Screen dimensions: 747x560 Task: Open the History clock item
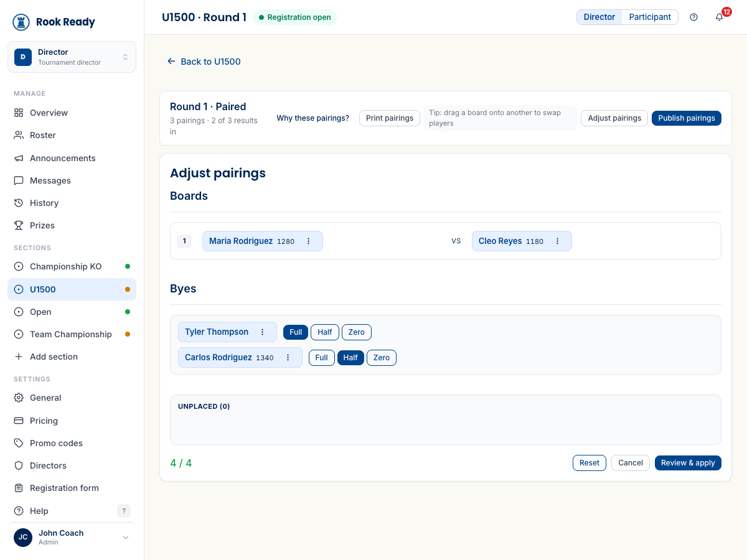tap(72, 203)
